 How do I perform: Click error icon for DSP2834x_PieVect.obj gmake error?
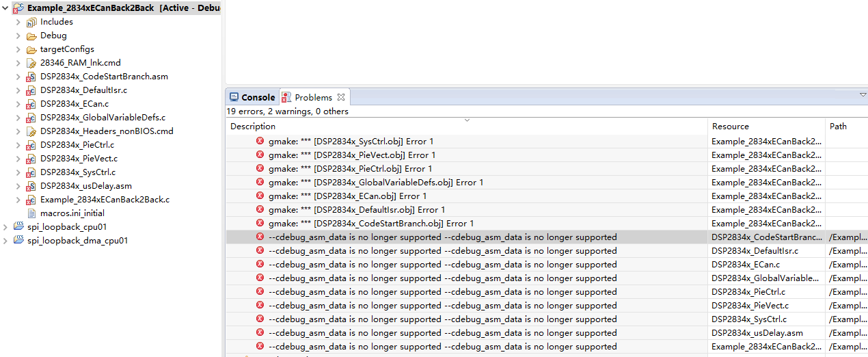click(260, 155)
